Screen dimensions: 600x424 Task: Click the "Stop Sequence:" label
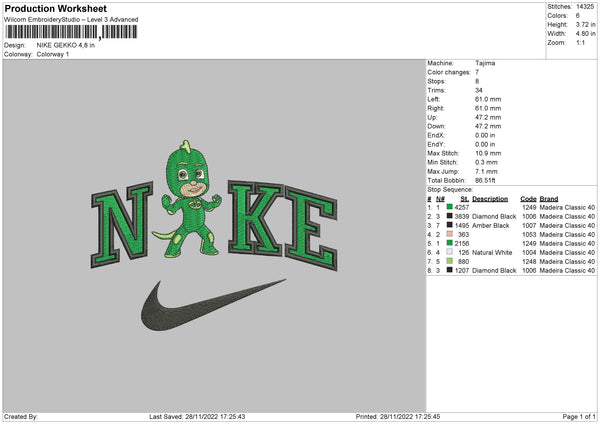point(450,190)
